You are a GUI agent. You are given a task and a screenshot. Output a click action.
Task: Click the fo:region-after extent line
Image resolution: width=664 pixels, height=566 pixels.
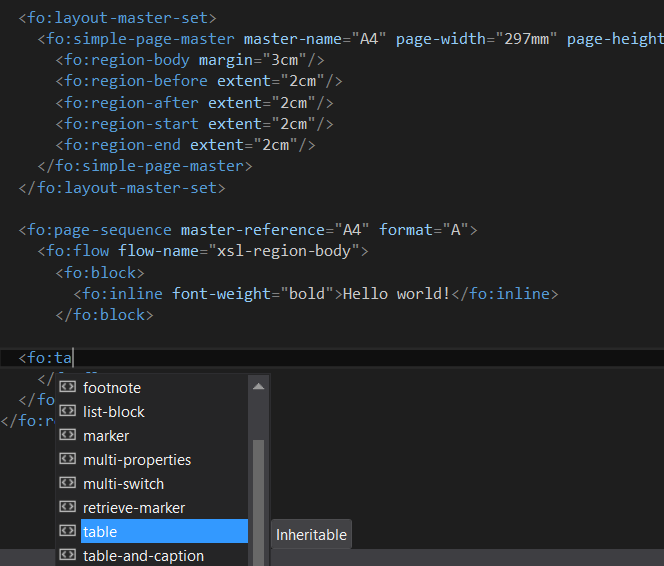[x=194, y=103]
